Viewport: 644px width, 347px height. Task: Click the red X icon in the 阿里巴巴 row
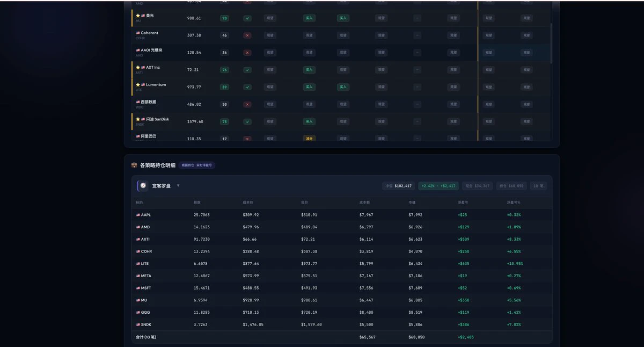pyautogui.click(x=247, y=139)
